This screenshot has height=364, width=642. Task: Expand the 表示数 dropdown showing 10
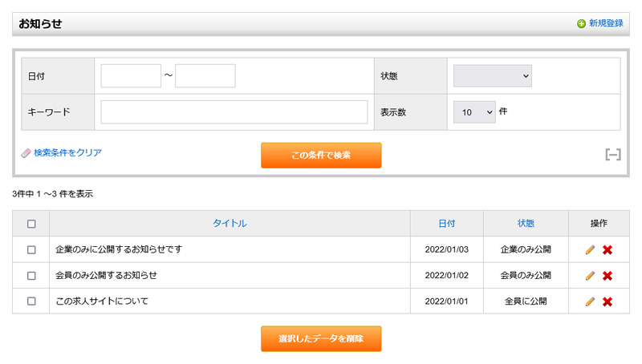tap(474, 112)
